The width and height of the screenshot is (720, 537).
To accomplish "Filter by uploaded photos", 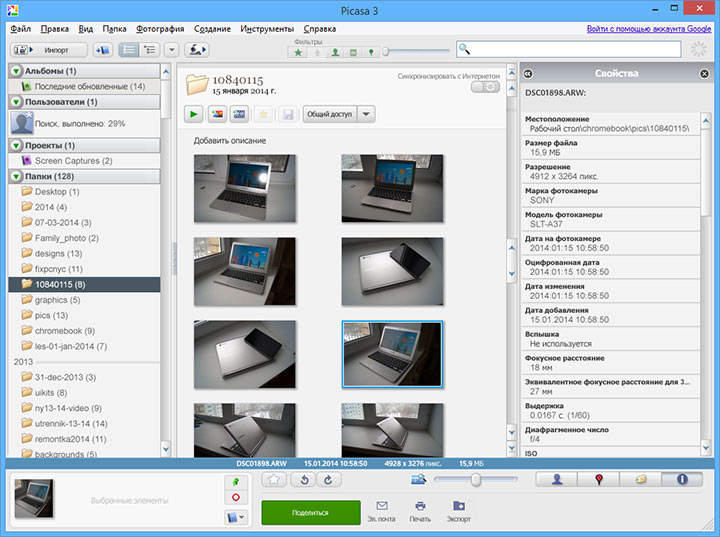I will (x=317, y=52).
